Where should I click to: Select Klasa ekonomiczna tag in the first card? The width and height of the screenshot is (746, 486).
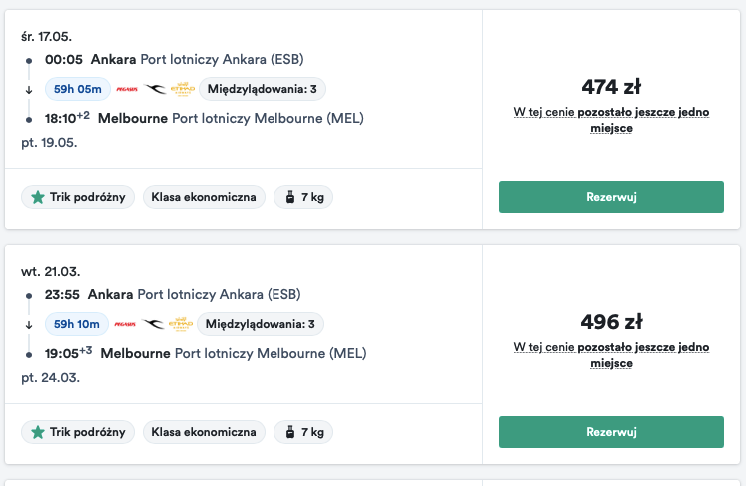point(204,197)
